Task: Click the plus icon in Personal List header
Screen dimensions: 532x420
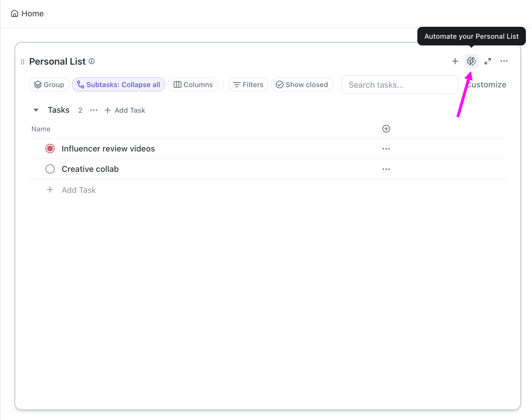Action: point(455,61)
